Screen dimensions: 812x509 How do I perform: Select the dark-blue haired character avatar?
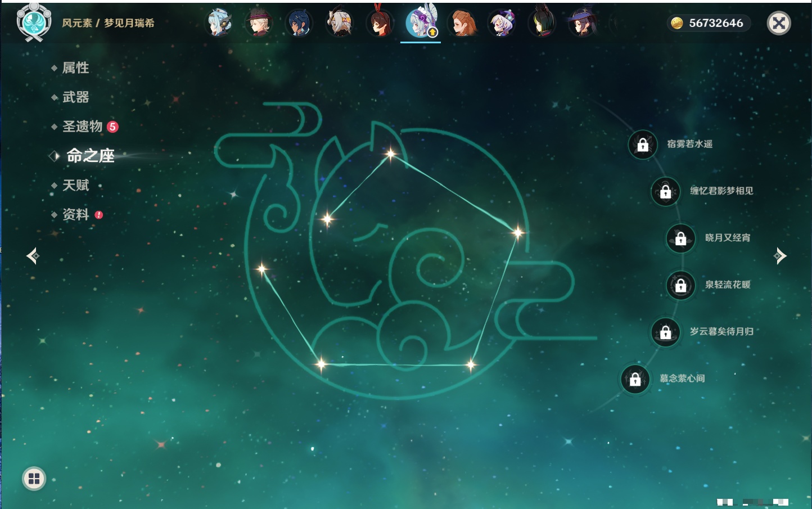tap(299, 23)
